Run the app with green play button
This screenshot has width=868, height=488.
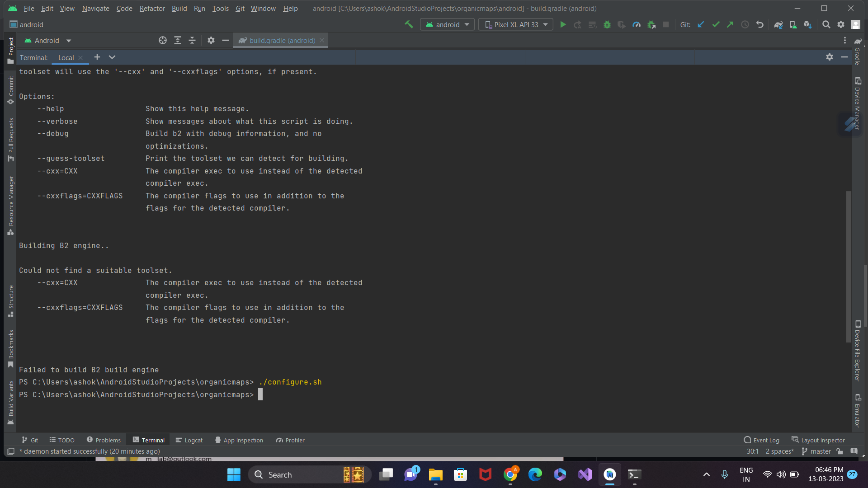coord(563,24)
